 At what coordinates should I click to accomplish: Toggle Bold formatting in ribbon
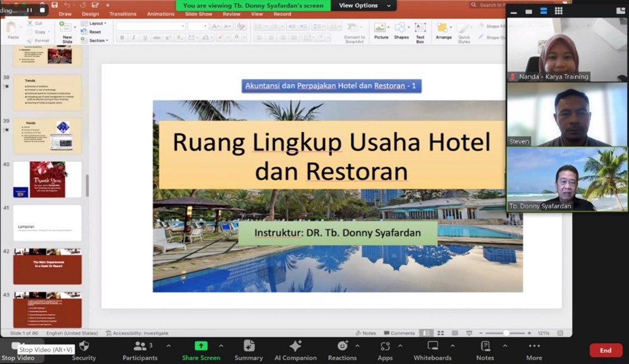pyautogui.click(x=122, y=37)
